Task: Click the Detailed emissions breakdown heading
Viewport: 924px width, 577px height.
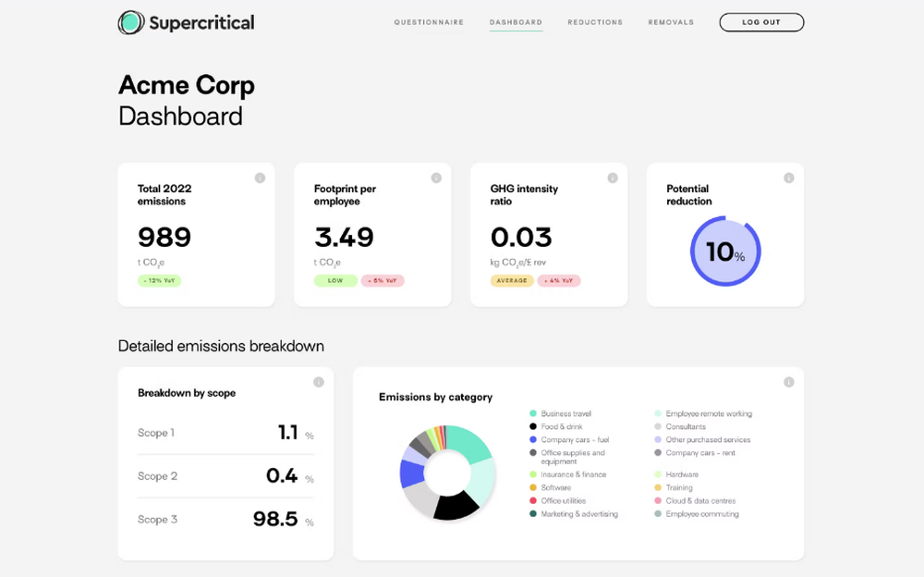Action: [221, 346]
